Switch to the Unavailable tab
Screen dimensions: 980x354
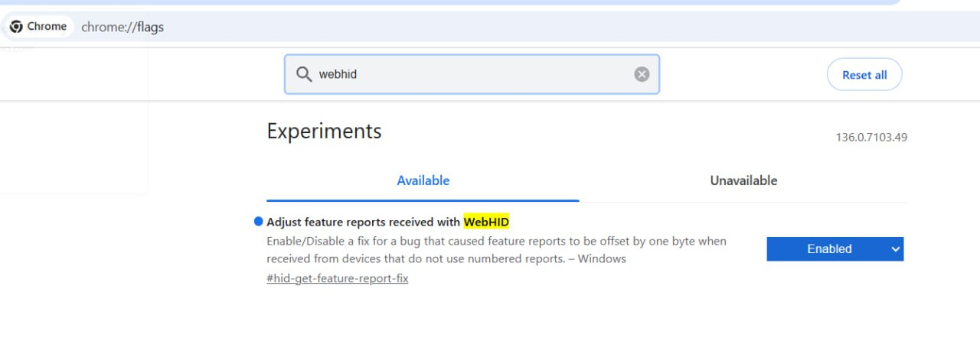(x=743, y=180)
